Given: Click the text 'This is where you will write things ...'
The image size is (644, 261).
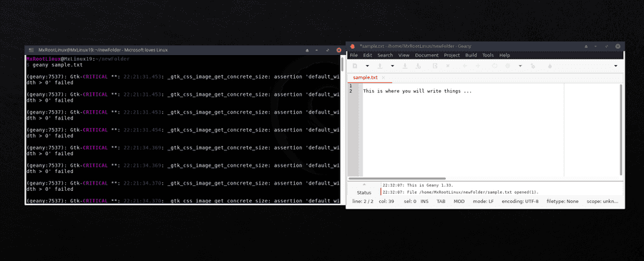Looking at the screenshot, I should click(417, 91).
